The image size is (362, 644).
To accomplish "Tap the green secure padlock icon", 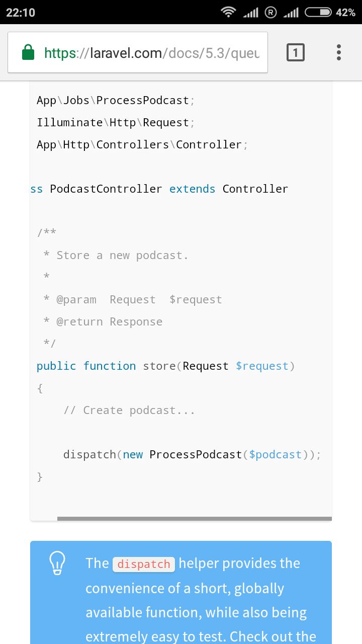I will (28, 52).
